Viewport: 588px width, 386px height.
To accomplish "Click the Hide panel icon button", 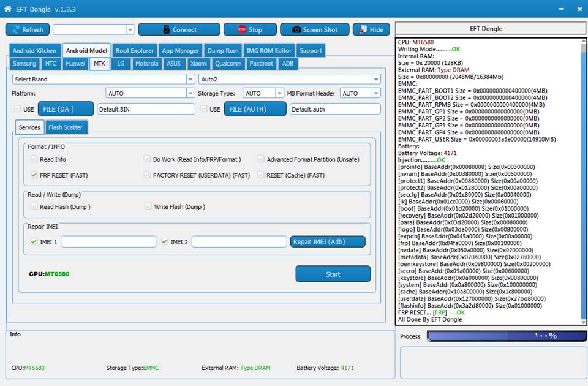I will point(371,29).
